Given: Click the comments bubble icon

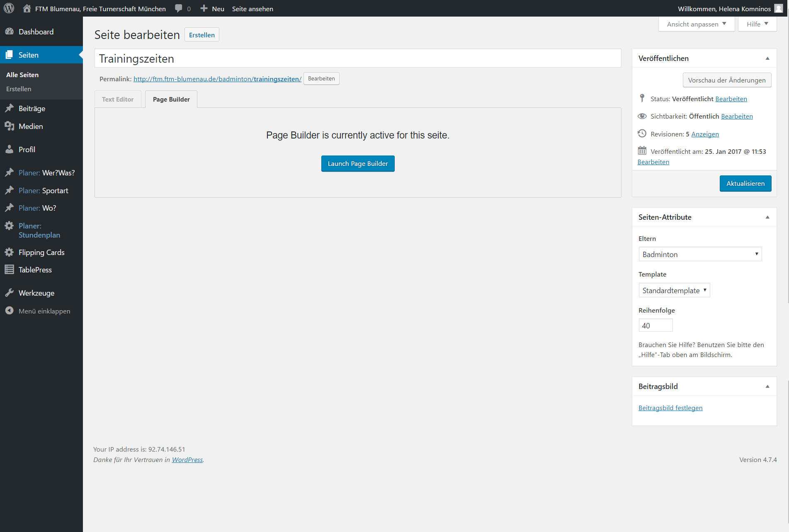Looking at the screenshot, I should [x=179, y=8].
